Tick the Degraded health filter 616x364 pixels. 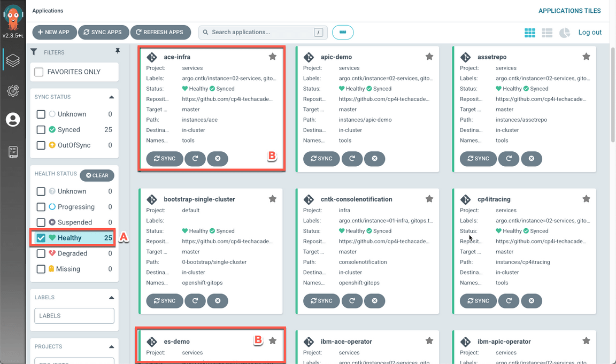pos(41,254)
